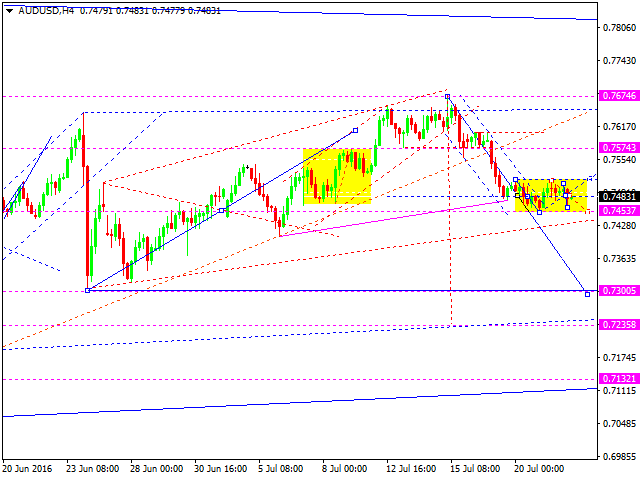Click the 20 Jun 2016 date label

coord(28,469)
